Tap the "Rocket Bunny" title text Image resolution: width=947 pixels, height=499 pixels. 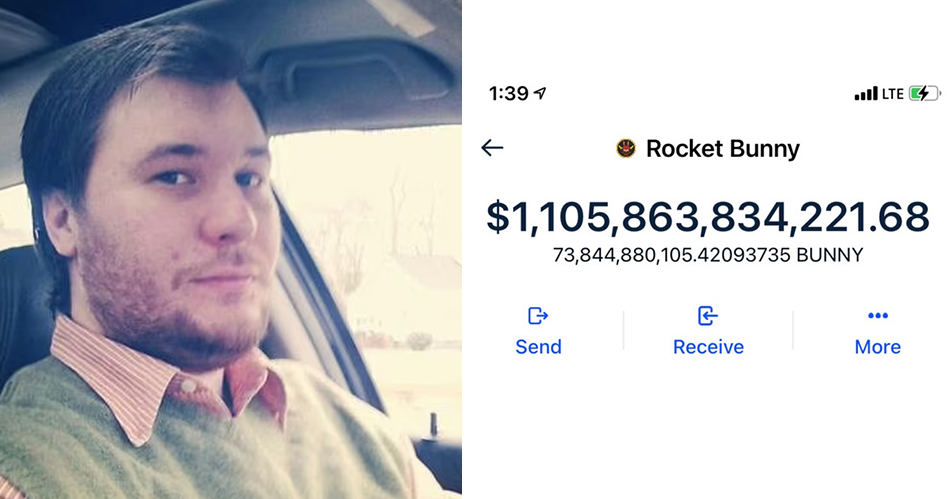click(723, 149)
